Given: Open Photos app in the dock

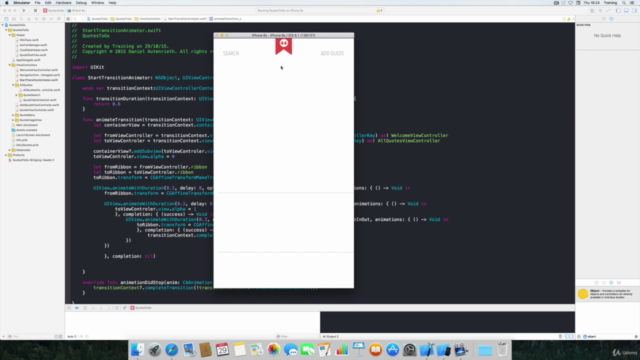Looking at the screenshot, I should pyautogui.click(x=273, y=350).
